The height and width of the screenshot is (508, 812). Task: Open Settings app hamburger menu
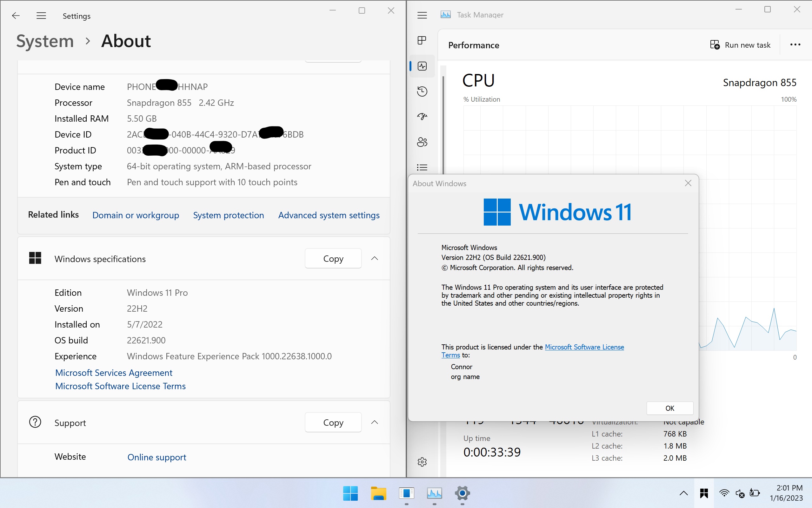pyautogui.click(x=41, y=16)
